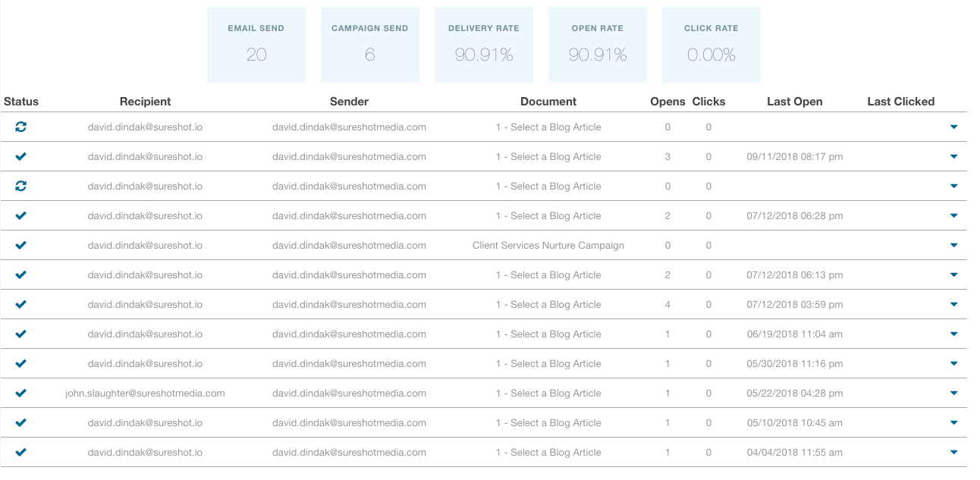Expand details arrow on the 05/30/2018 row
The image size is (980, 480).
954,364
